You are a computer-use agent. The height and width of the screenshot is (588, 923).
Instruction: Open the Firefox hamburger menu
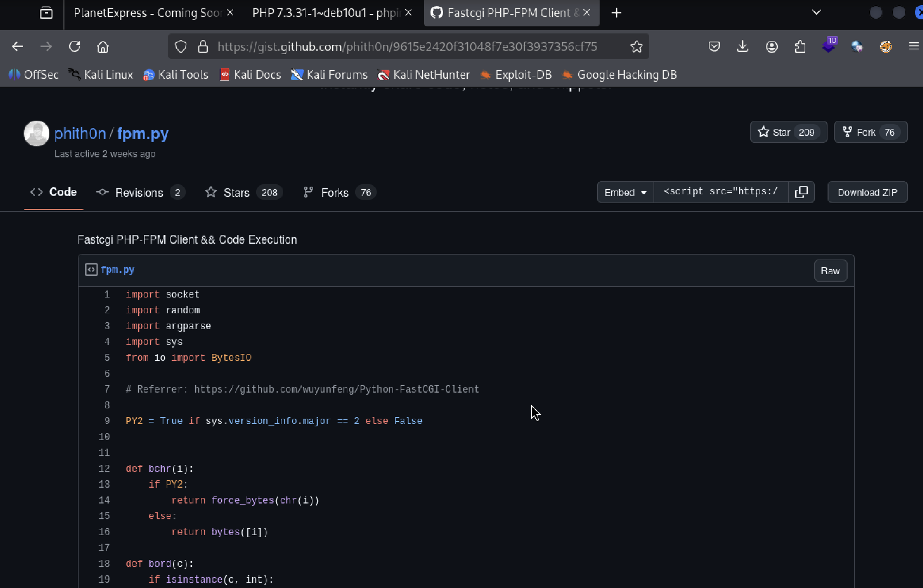(913, 47)
